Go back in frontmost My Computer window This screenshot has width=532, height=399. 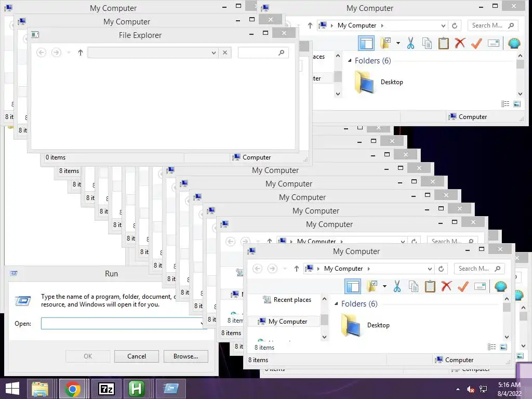pos(258,269)
